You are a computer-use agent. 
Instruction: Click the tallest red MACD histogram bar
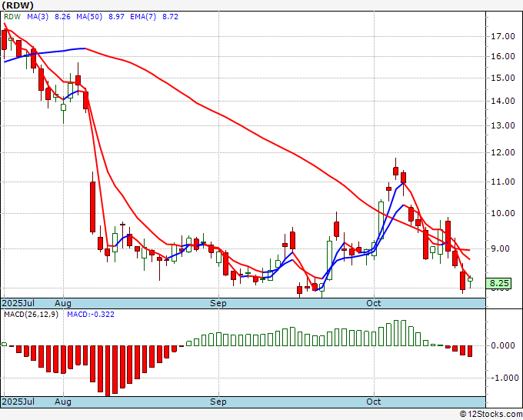[108, 371]
